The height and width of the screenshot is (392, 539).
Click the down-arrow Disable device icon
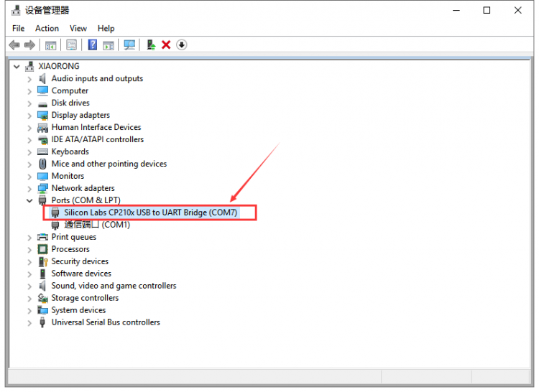(182, 45)
